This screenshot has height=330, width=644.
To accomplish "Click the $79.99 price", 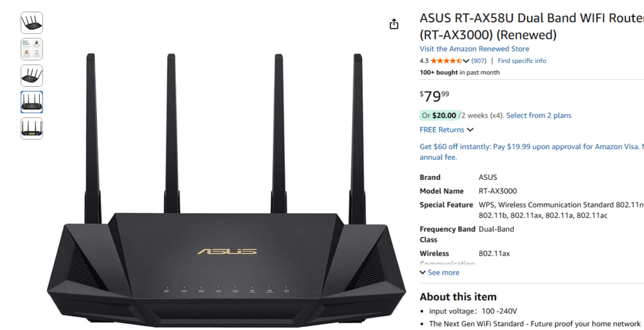I will point(435,96).
